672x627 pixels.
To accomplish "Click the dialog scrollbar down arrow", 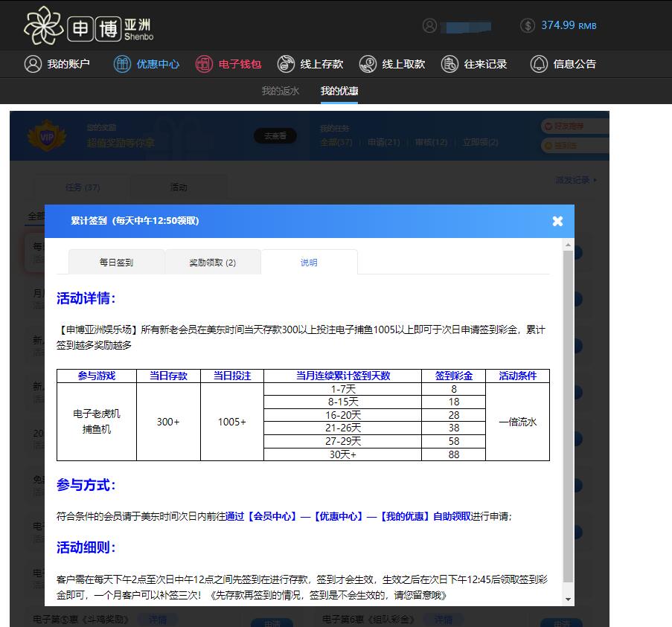I will (568, 599).
